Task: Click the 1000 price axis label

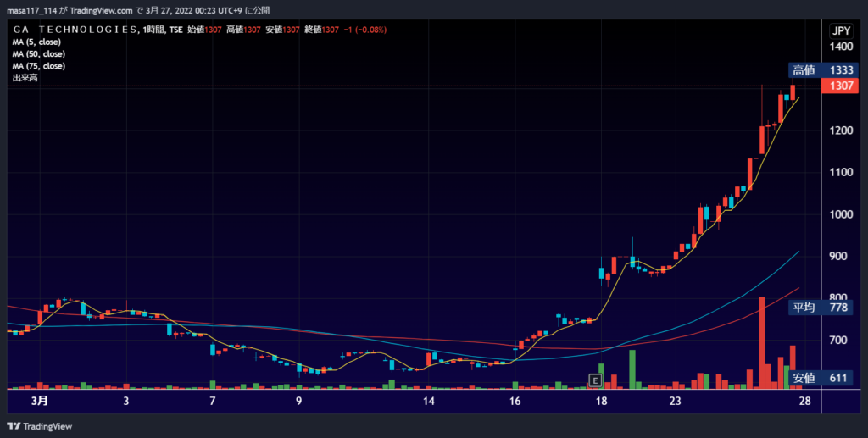Action: [842, 214]
